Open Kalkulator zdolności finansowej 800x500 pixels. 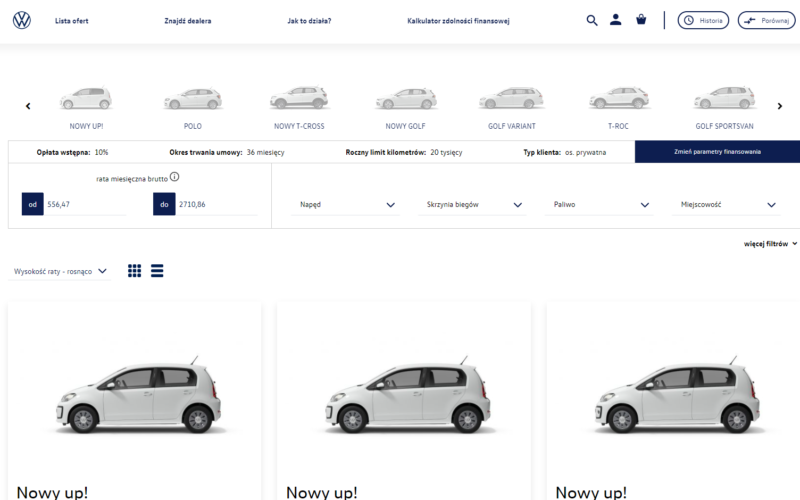click(458, 21)
